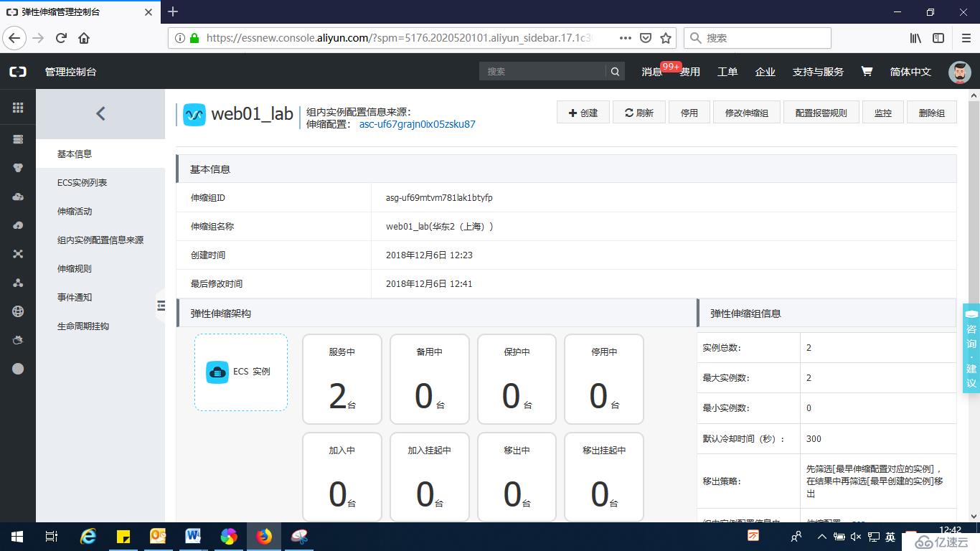Open the Firefox library icon
Image resolution: width=980 pixels, height=551 pixels.
[x=916, y=38]
